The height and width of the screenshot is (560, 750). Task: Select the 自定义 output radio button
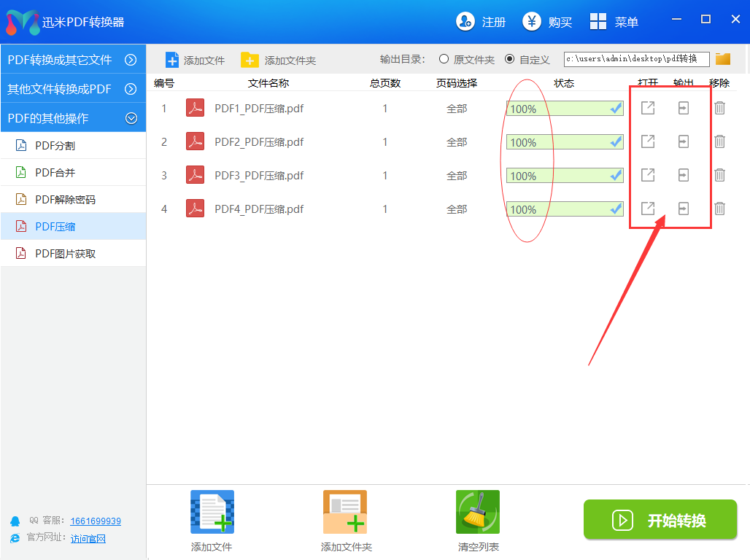pos(509,59)
